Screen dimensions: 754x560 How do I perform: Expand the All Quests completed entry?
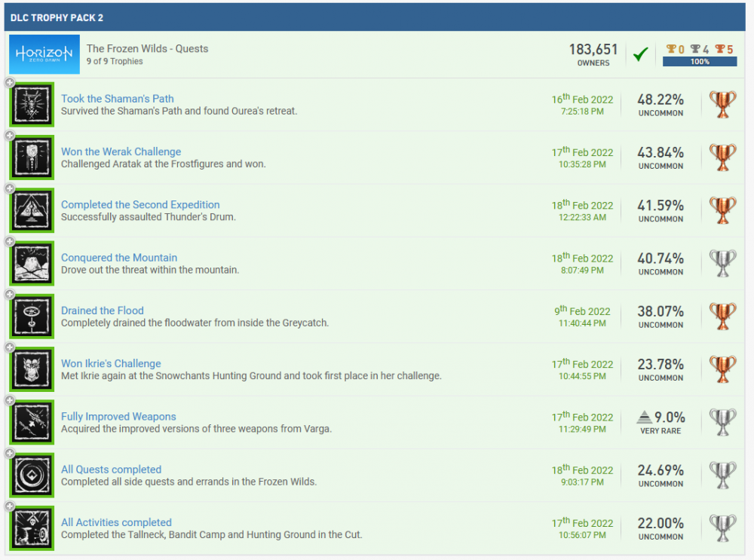[9, 453]
